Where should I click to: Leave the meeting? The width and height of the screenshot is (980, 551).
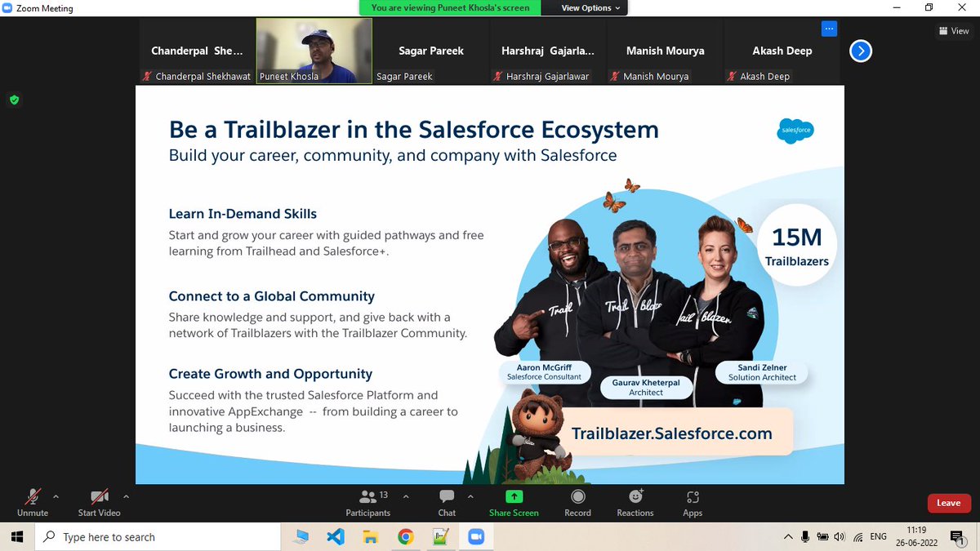pos(948,503)
